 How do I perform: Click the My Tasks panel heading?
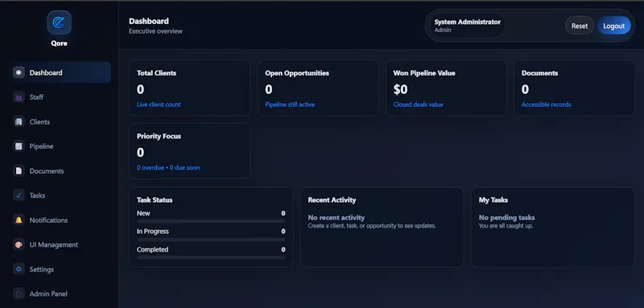tap(493, 200)
